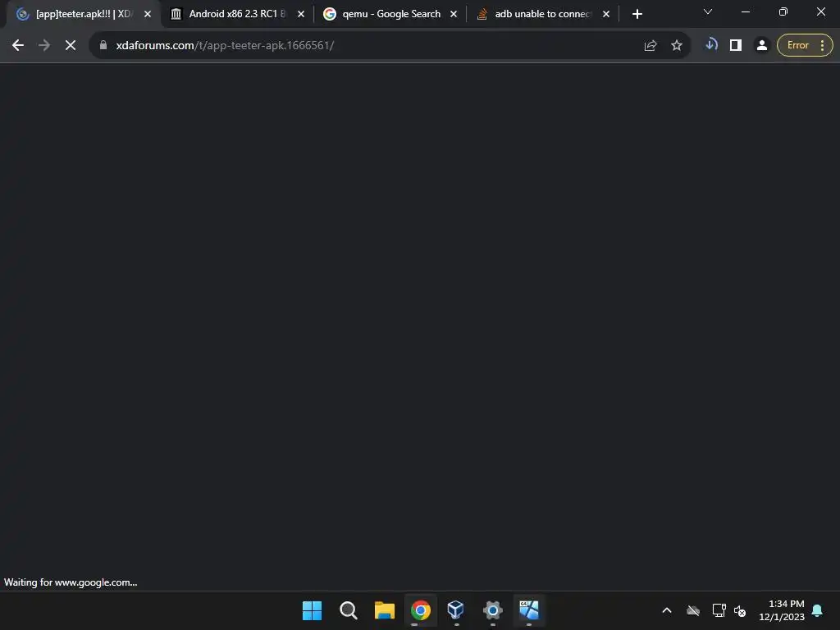Open the Windows Start menu
840x630 pixels.
[x=312, y=610]
